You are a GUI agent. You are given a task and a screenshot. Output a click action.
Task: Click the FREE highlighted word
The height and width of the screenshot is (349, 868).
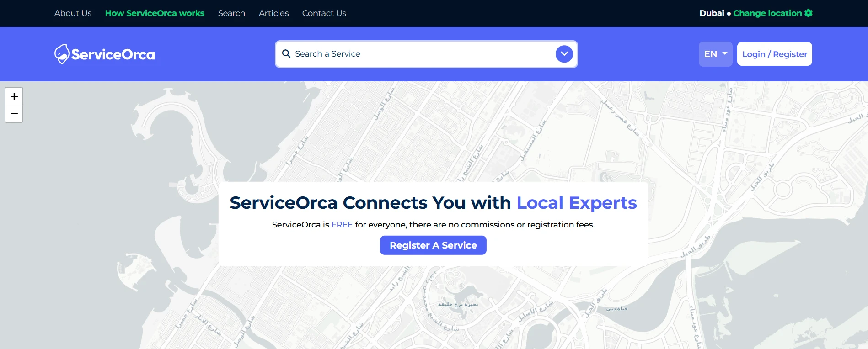click(342, 225)
